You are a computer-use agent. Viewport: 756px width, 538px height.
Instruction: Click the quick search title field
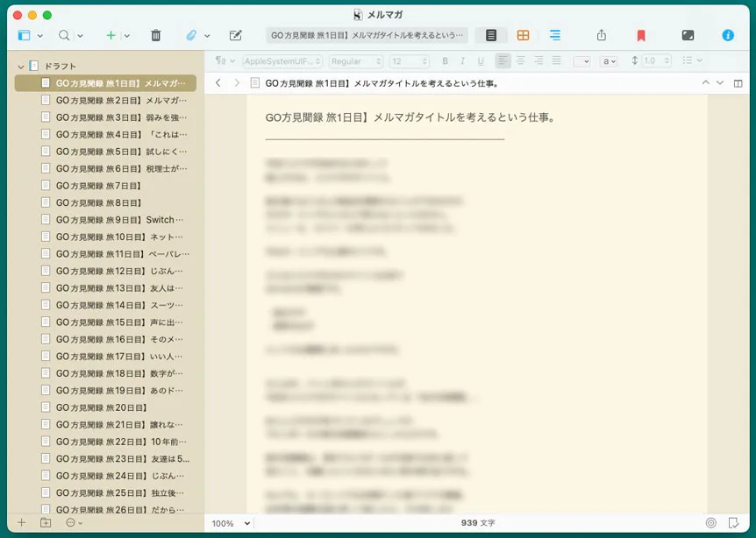click(x=367, y=35)
